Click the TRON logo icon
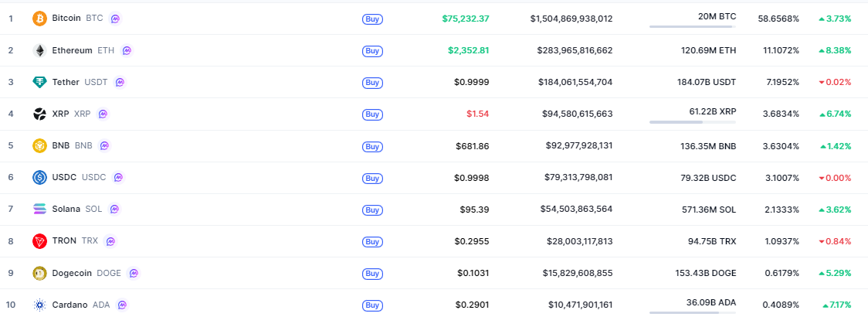Viewport: 868px width, 317px height. point(39,241)
